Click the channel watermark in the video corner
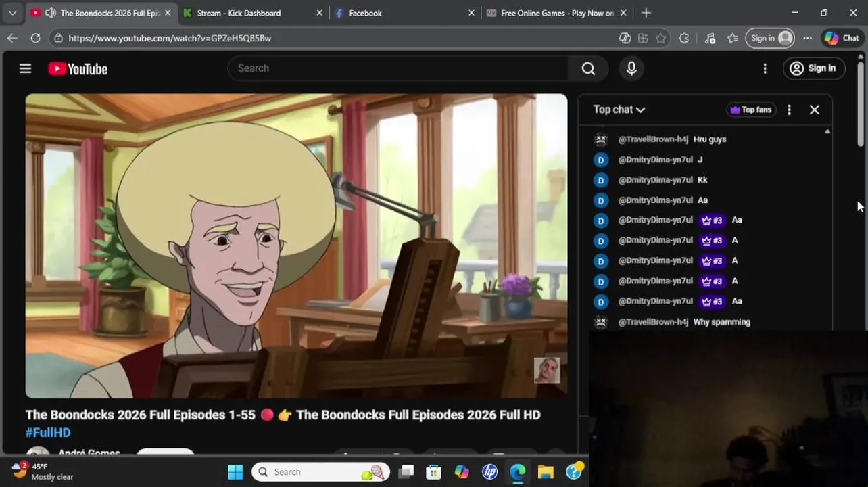 point(547,371)
